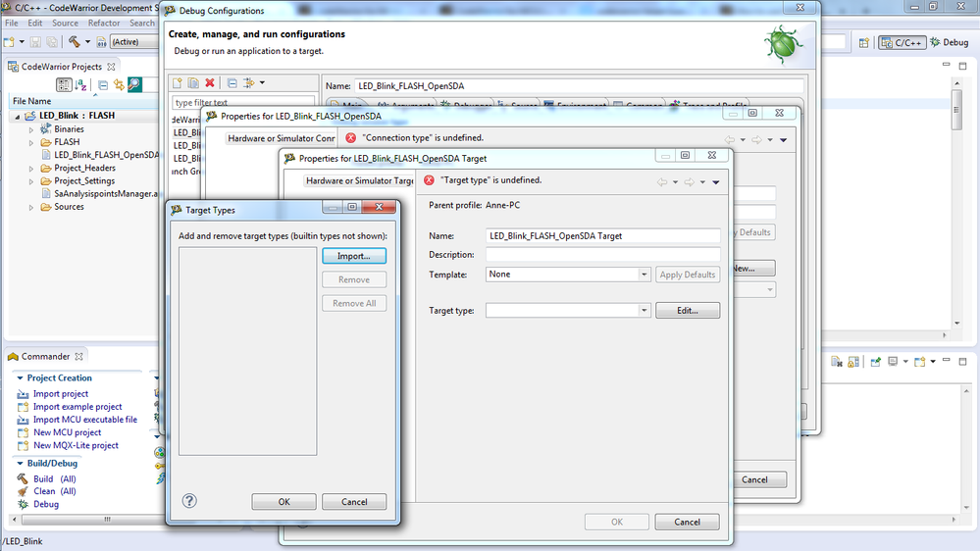Click OK in the Target Types dialog

(284, 502)
